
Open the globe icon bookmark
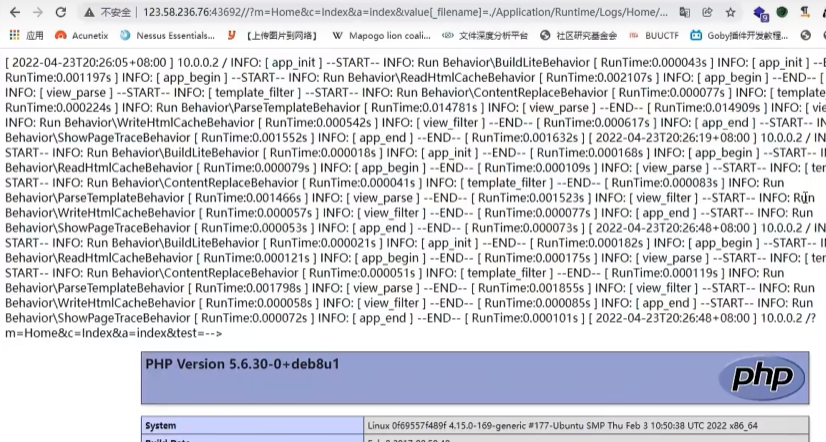tap(805, 35)
